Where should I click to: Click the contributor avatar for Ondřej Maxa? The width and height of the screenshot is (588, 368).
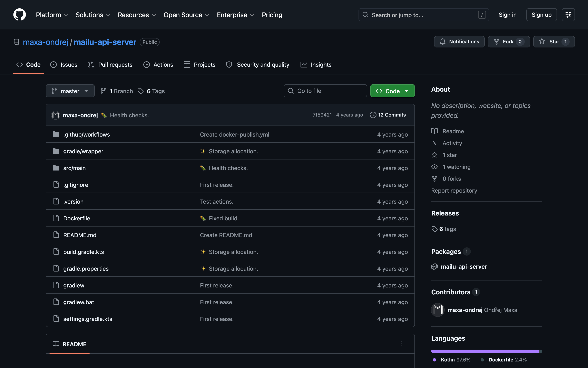(x=438, y=310)
